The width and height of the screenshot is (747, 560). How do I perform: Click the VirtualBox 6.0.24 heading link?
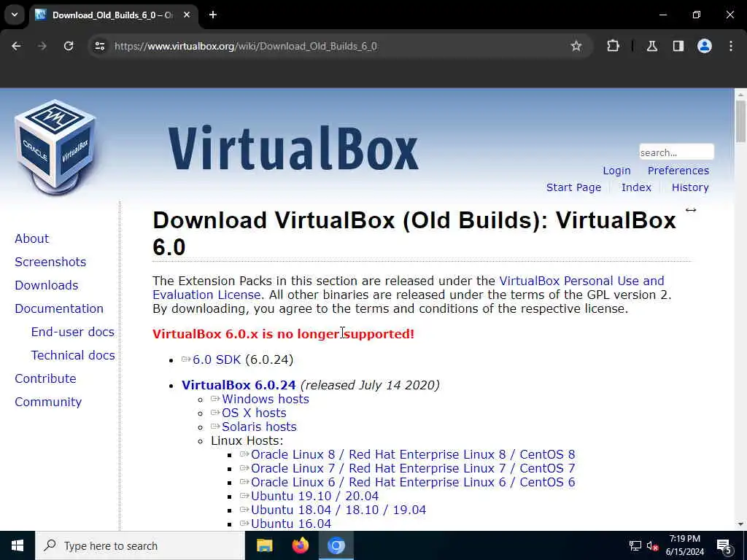(239, 385)
